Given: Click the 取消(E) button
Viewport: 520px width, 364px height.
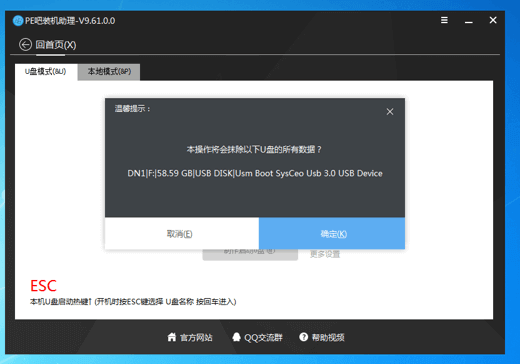Looking at the screenshot, I should tap(182, 234).
